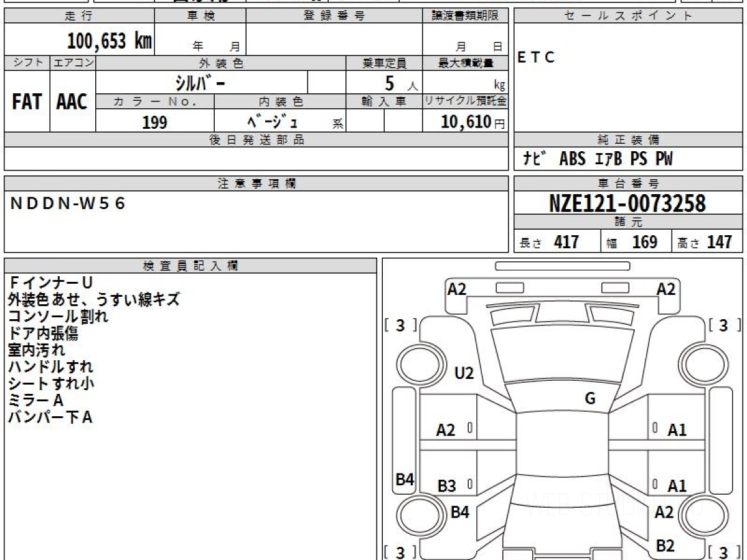
Task: Click the シートすれ小 note line
Action: tap(50, 384)
